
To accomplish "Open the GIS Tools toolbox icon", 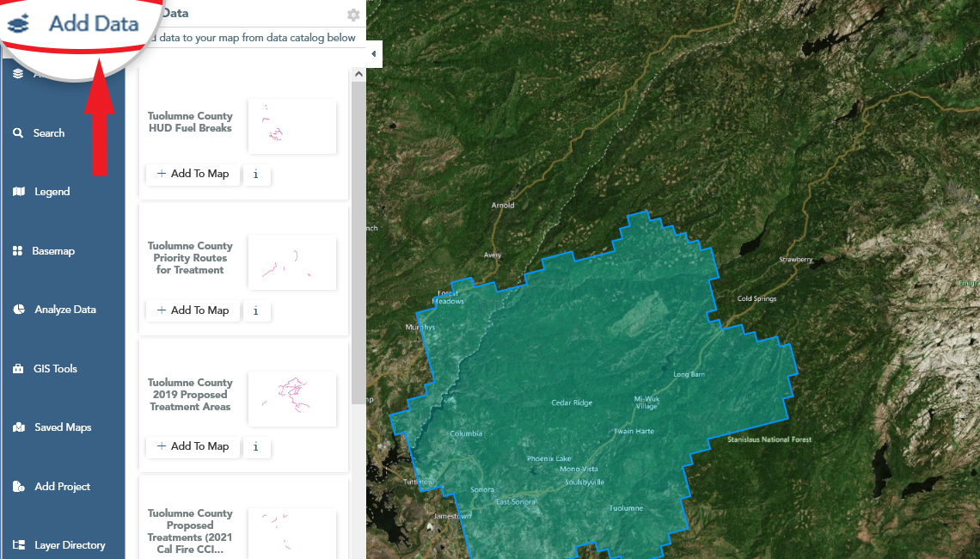I will 18,369.
